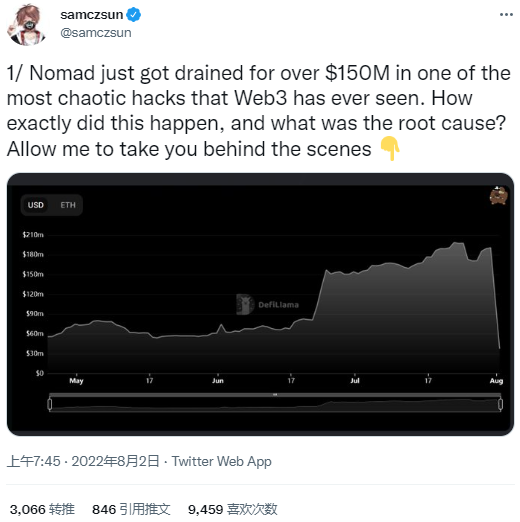Switch chart to ETH denomination
This screenshot has height=522, width=520.
point(68,205)
